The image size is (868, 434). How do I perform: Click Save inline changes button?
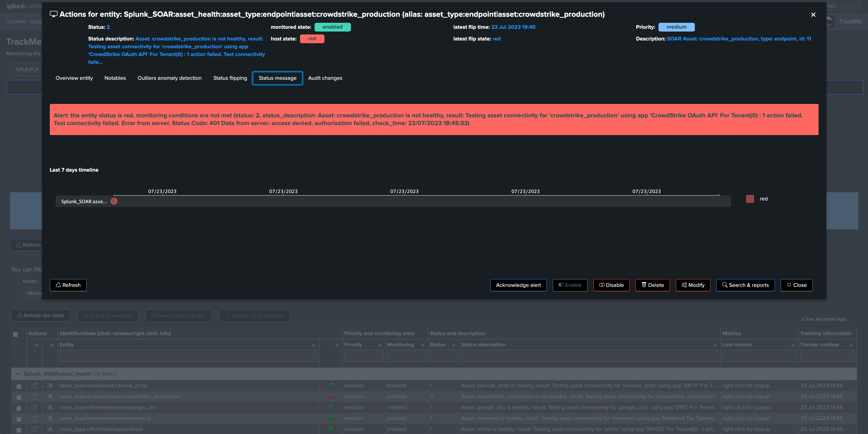179,316
